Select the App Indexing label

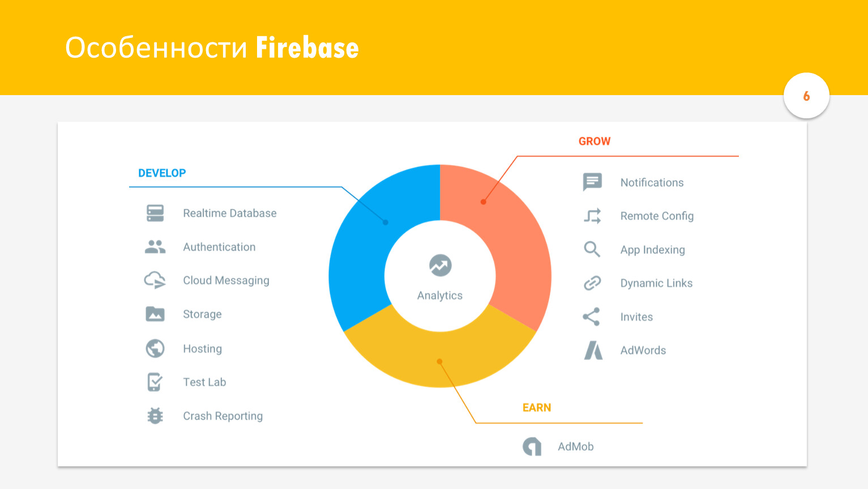click(x=652, y=250)
